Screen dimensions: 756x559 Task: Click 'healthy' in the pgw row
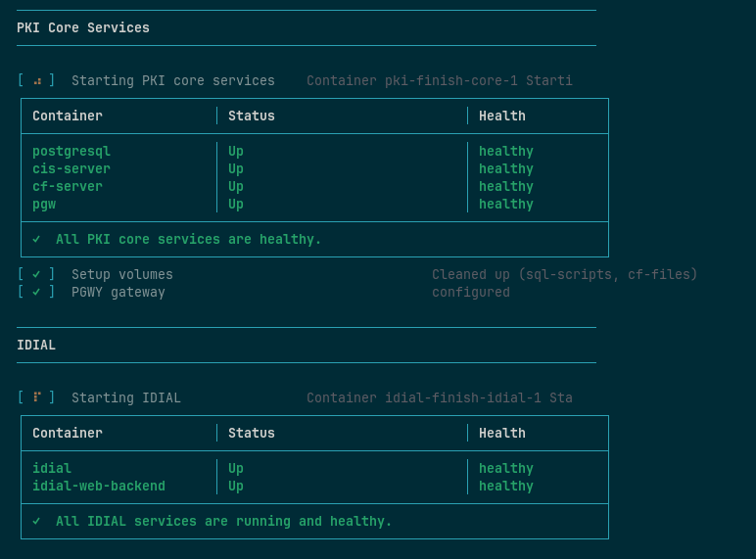tap(505, 205)
